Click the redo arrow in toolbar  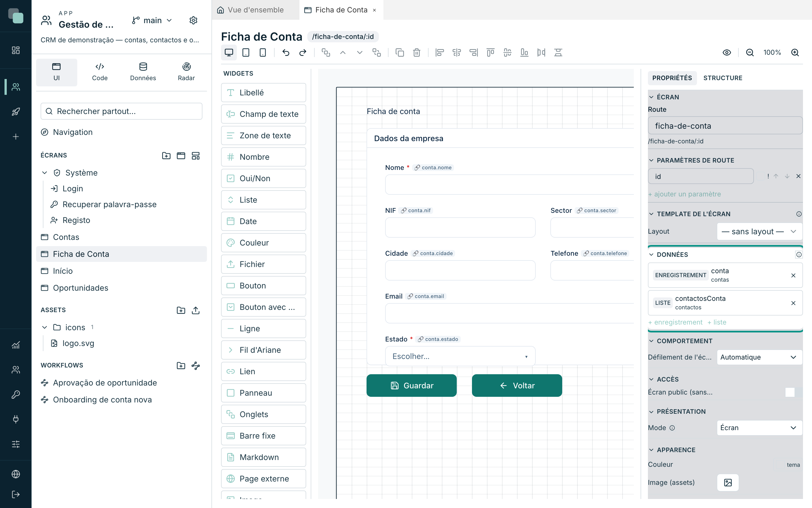coord(303,52)
